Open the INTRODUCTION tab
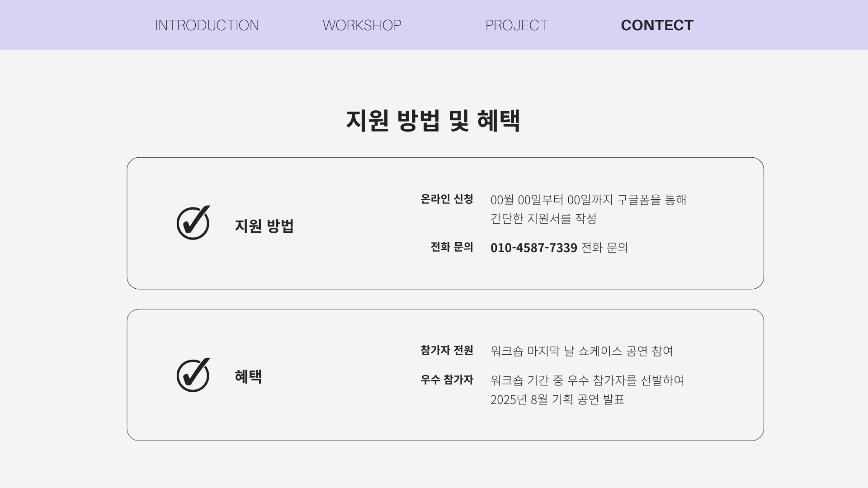The width and height of the screenshot is (868, 488). [207, 25]
